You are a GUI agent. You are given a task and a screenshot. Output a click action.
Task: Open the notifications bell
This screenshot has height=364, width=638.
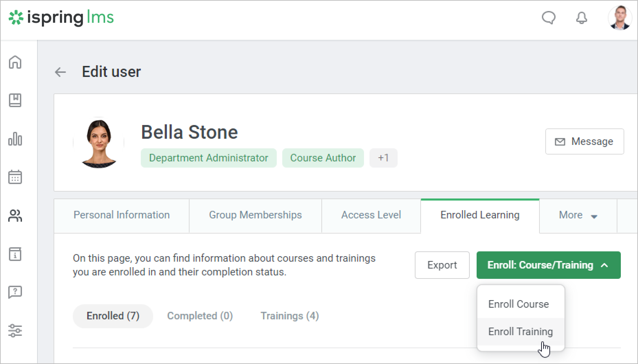click(x=581, y=18)
